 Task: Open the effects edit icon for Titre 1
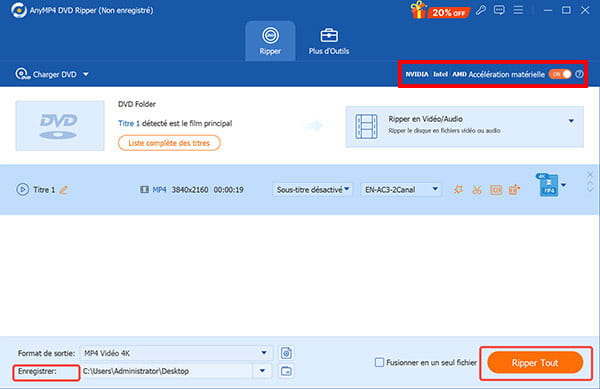point(458,190)
